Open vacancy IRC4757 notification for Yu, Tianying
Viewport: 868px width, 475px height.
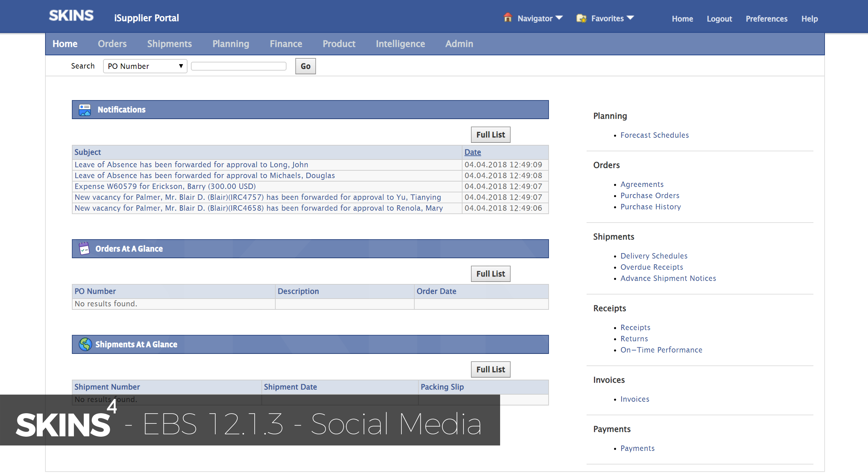click(x=258, y=197)
